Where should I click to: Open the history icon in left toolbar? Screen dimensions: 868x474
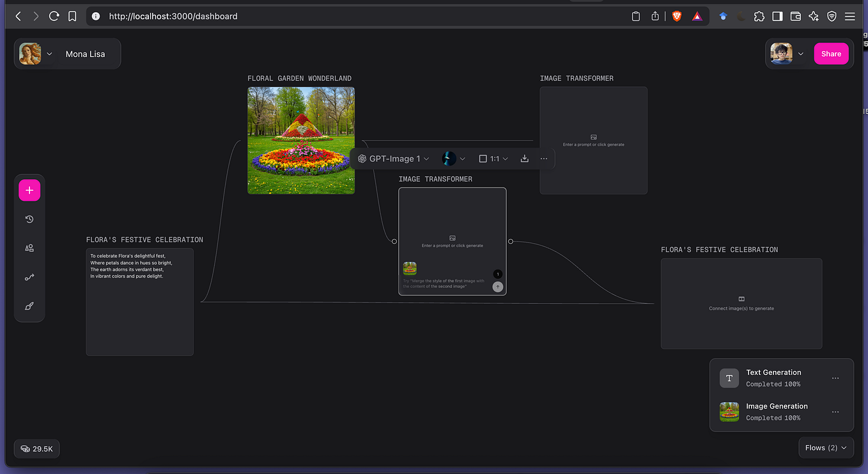pos(29,219)
